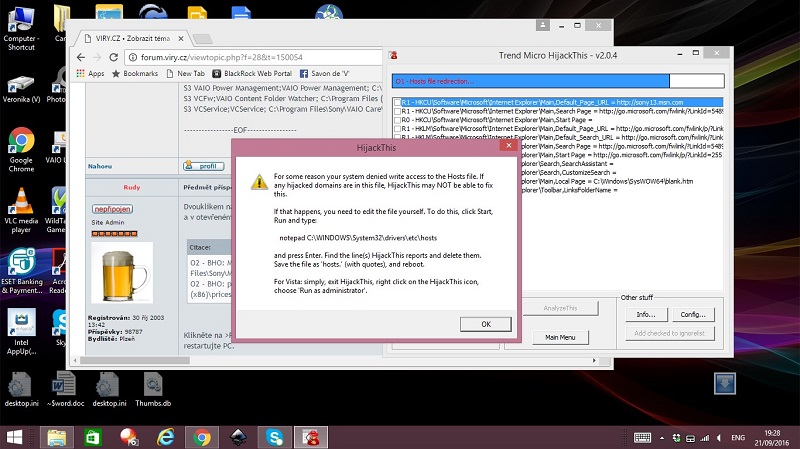Viewport: 800px width, 449px height.
Task: Click the beer mug avatar image
Action: click(x=122, y=273)
